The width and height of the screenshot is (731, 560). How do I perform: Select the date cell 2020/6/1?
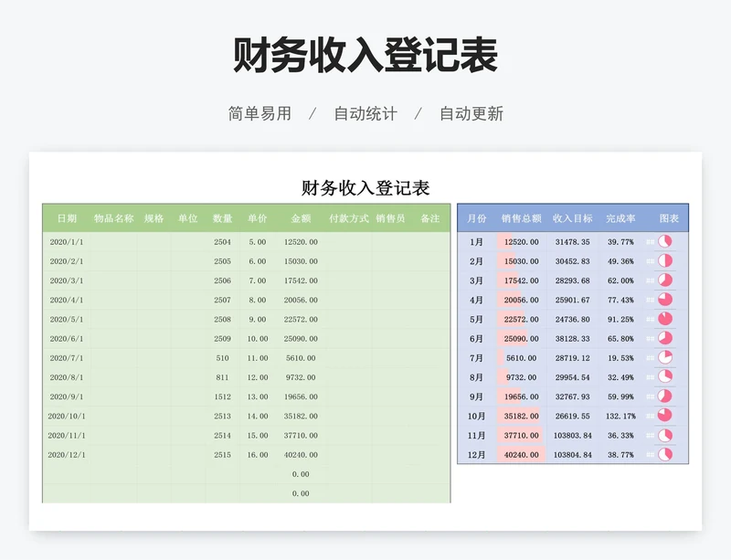point(67,339)
